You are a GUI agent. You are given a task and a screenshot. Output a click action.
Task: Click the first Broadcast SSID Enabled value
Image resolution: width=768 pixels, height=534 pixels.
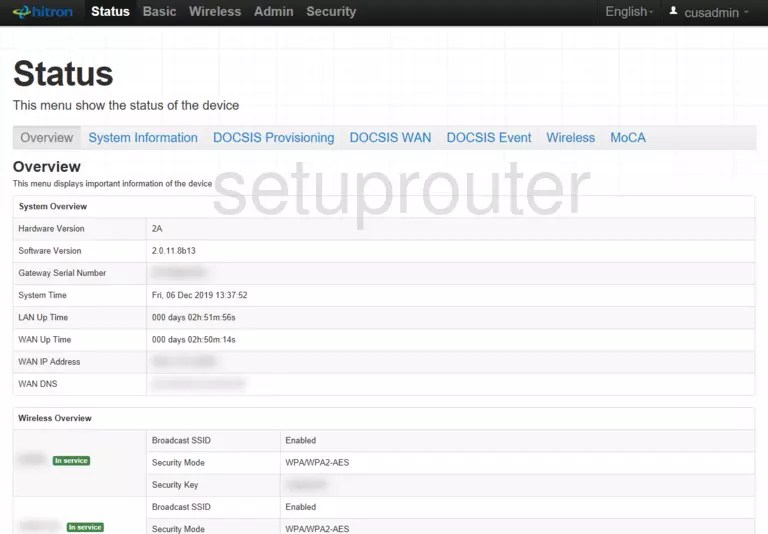301,440
